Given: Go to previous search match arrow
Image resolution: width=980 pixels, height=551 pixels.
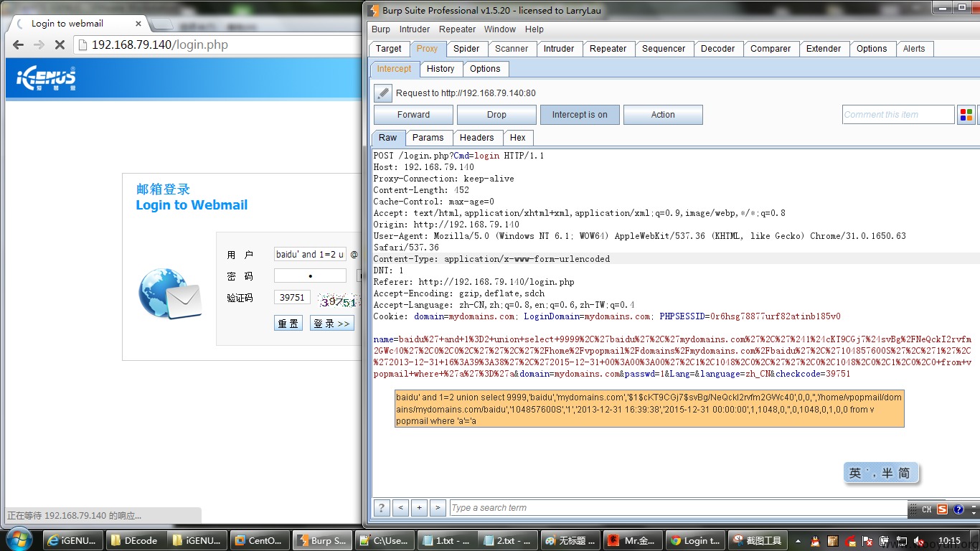Looking at the screenshot, I should (x=401, y=507).
